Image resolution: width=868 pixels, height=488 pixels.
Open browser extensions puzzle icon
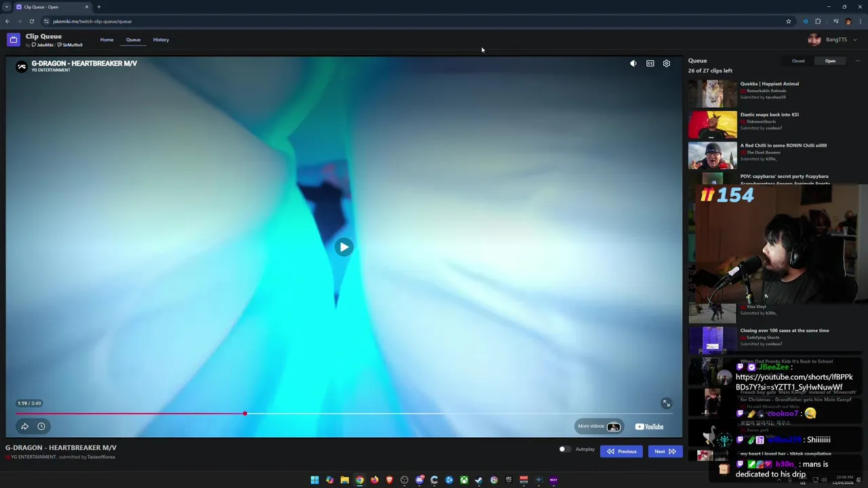click(x=818, y=21)
